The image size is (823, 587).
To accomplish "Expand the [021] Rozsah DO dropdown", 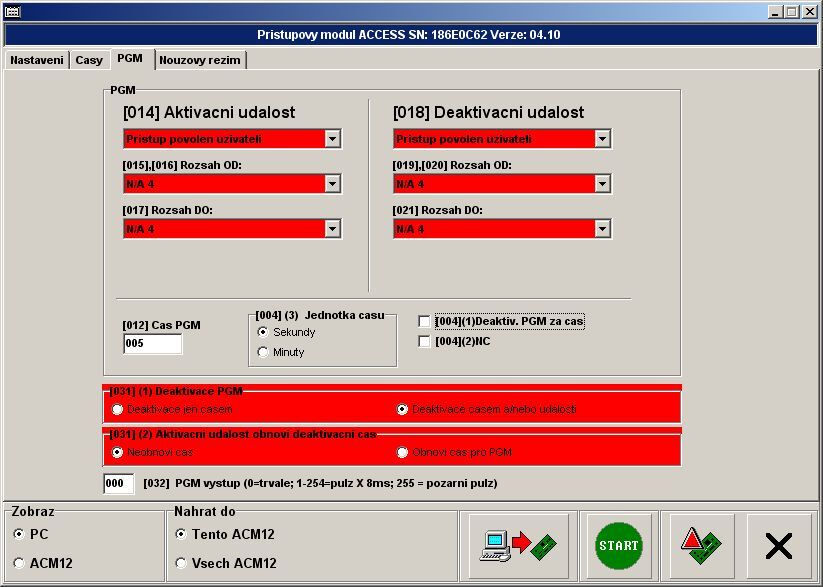I will tap(602, 229).
